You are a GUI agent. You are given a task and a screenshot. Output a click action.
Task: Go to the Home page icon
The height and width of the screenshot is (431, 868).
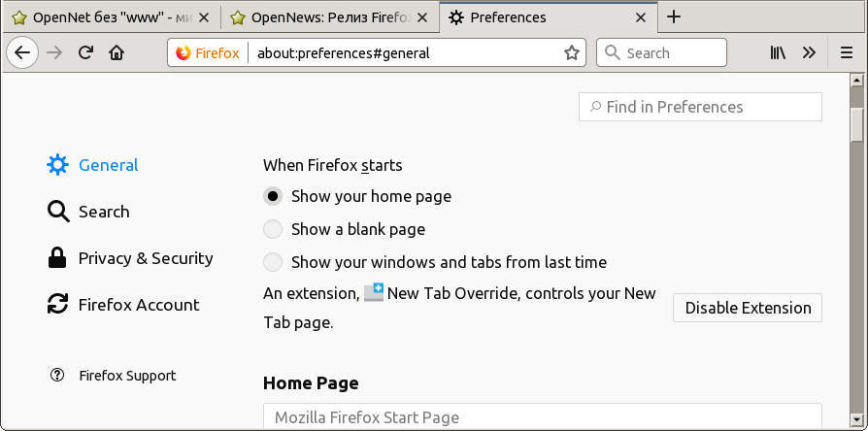(x=117, y=53)
